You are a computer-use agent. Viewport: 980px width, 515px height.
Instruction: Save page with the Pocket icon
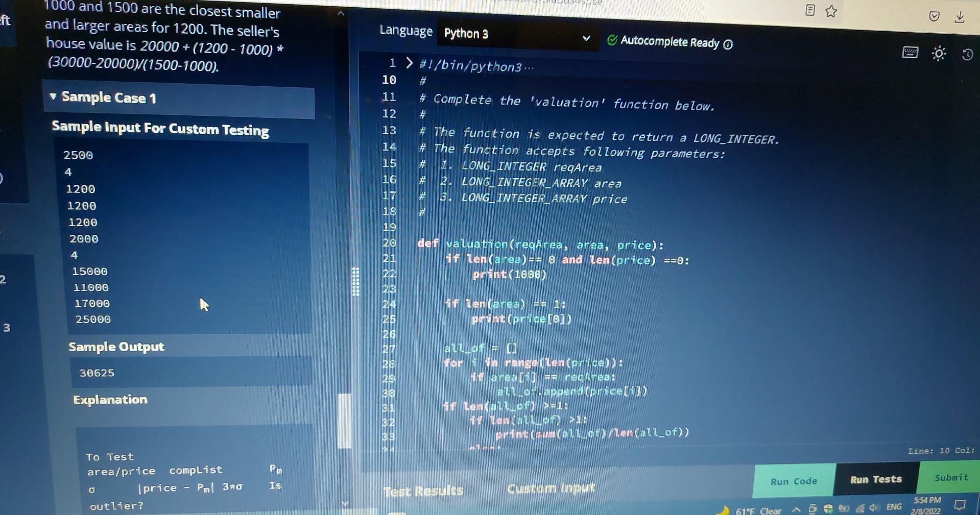[935, 17]
